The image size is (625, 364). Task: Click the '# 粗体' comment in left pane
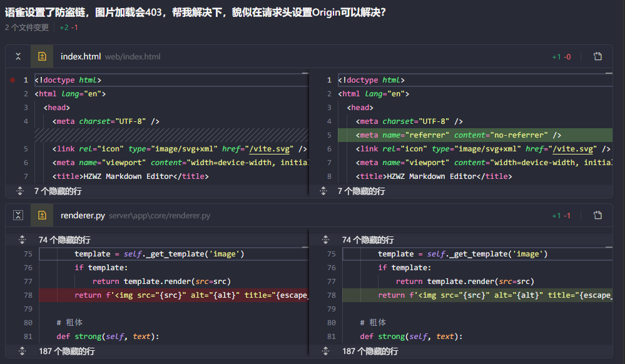[x=69, y=322]
